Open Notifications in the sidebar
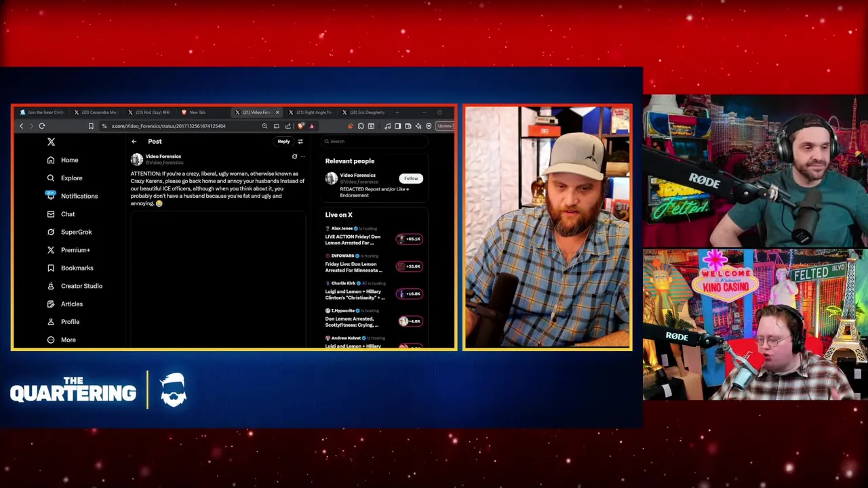The height and width of the screenshot is (488, 868). tap(72, 196)
